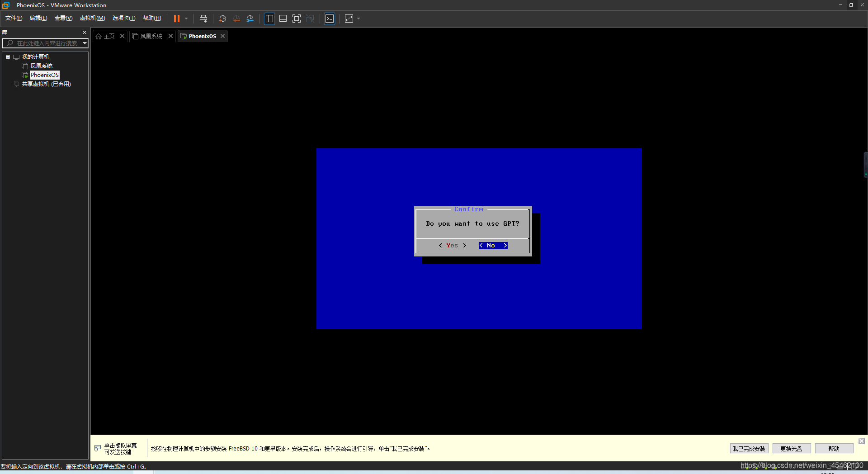Toggle the console view button
This screenshot has height=474, width=868.
pyautogui.click(x=330, y=19)
